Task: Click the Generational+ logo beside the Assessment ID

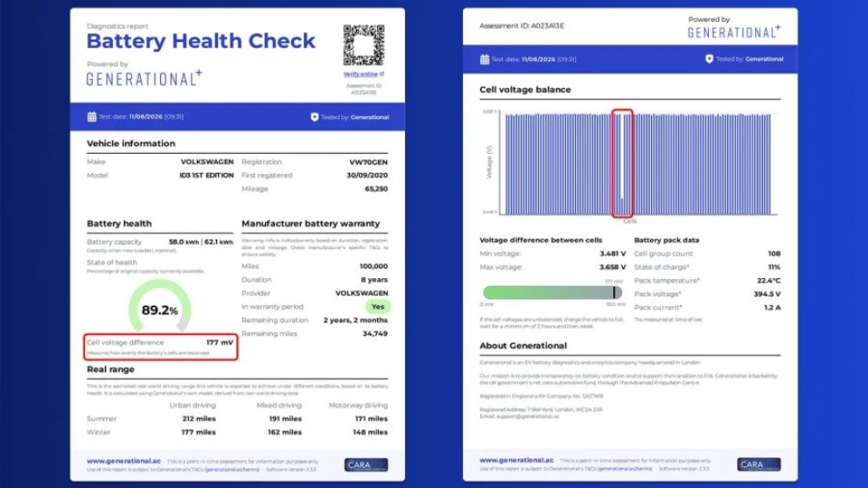Action: 734,32
